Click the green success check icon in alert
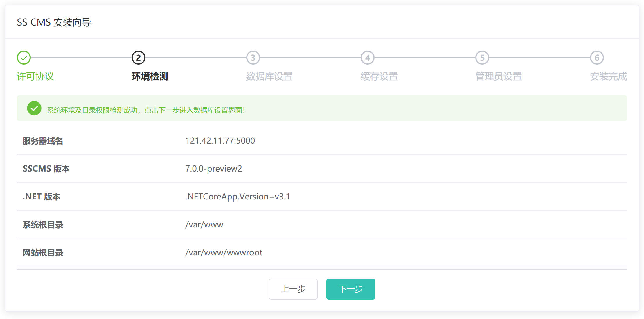 point(34,108)
